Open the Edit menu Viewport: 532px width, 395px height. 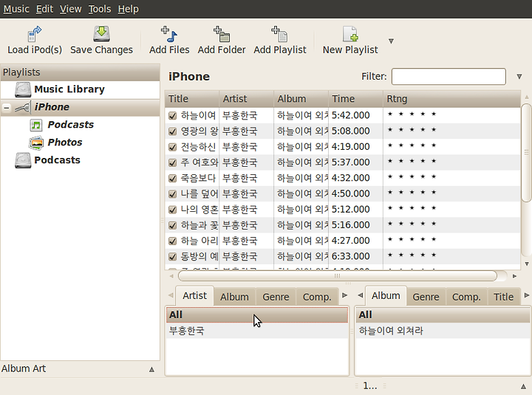pos(44,9)
